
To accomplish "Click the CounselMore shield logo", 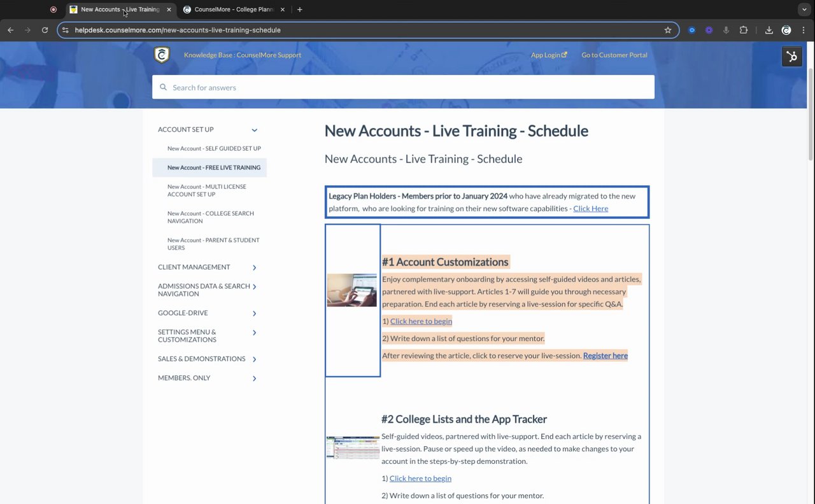I will pyautogui.click(x=162, y=55).
